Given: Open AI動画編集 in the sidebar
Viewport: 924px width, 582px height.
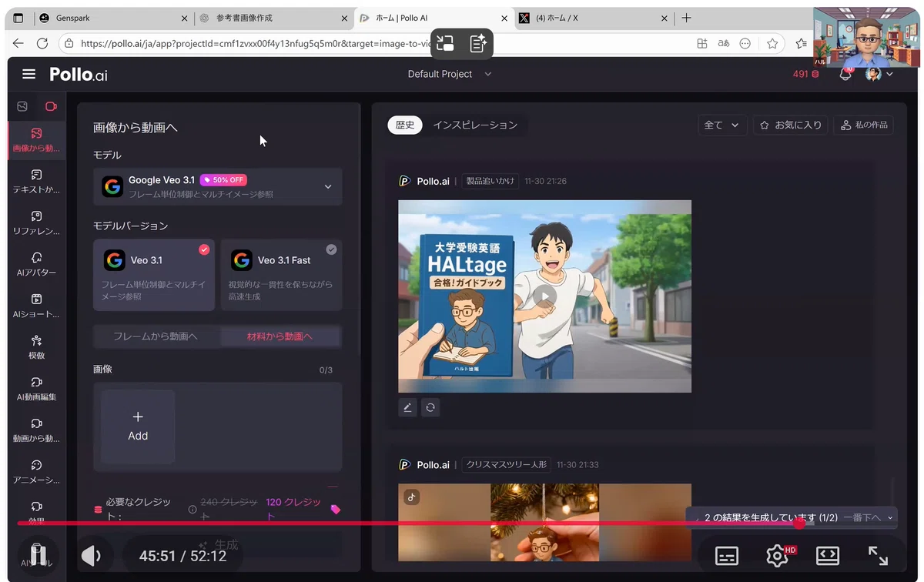Looking at the screenshot, I should 36,390.
